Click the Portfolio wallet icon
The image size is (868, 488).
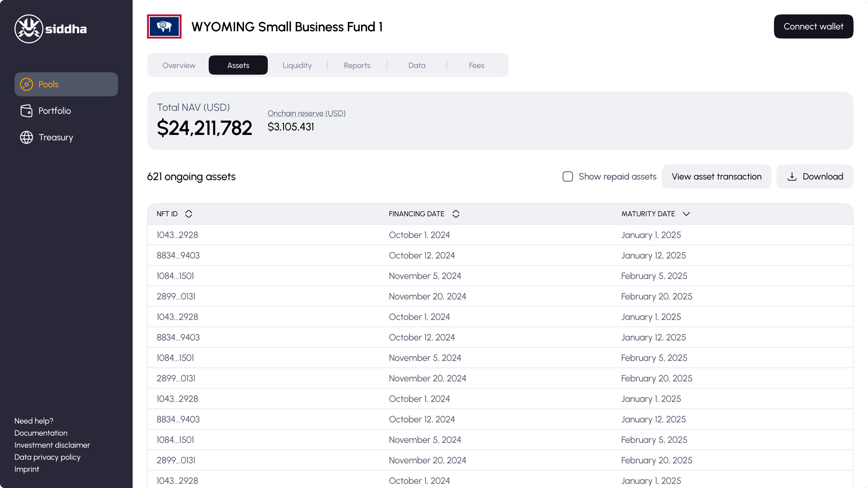pyautogui.click(x=26, y=111)
